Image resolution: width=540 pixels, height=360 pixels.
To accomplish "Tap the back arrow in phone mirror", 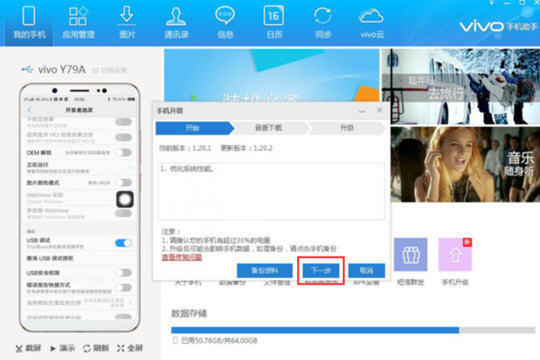I will click(30, 110).
